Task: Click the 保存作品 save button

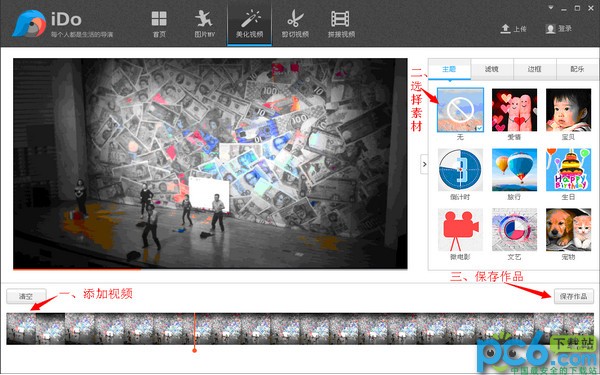Action: tap(574, 296)
